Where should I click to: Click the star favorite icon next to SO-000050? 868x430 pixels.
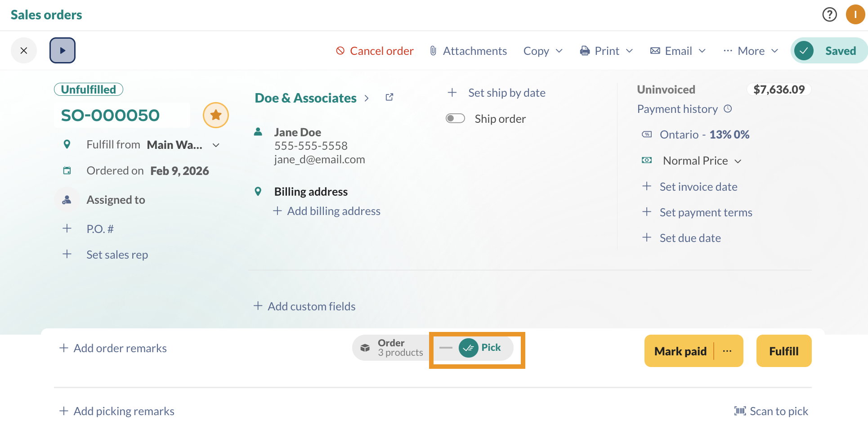coord(216,115)
